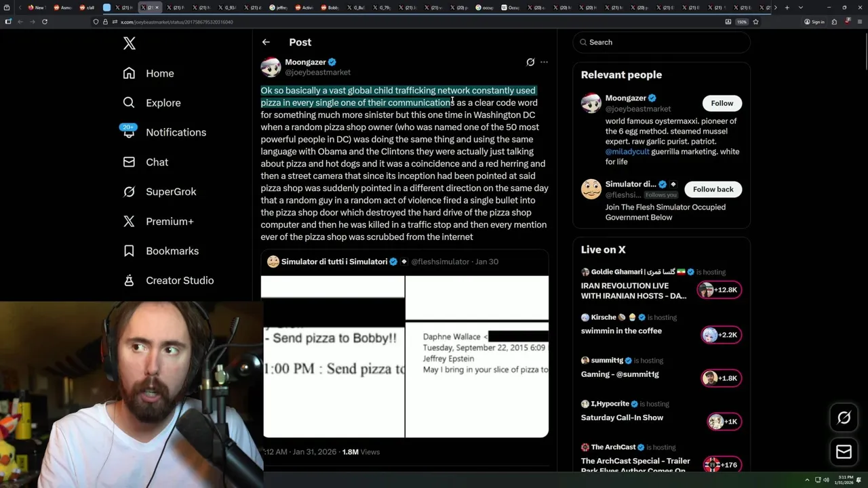
Task: Go to Home in the sidebar
Action: click(149, 73)
